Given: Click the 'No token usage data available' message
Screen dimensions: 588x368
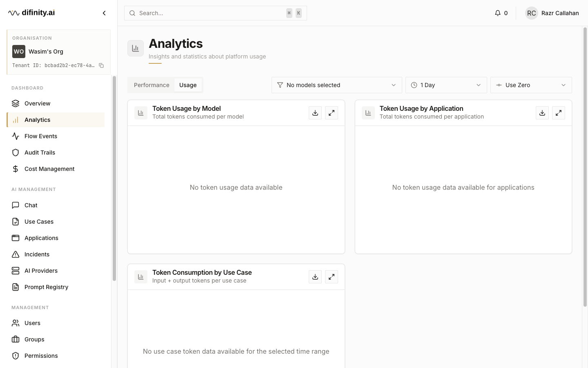Looking at the screenshot, I should pos(236,187).
